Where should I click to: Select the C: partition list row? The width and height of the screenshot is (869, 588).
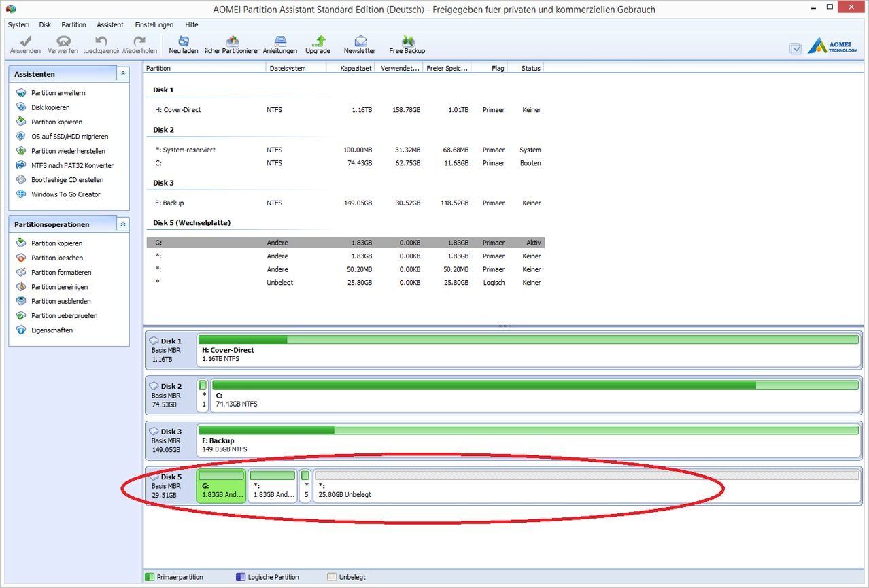[345, 163]
